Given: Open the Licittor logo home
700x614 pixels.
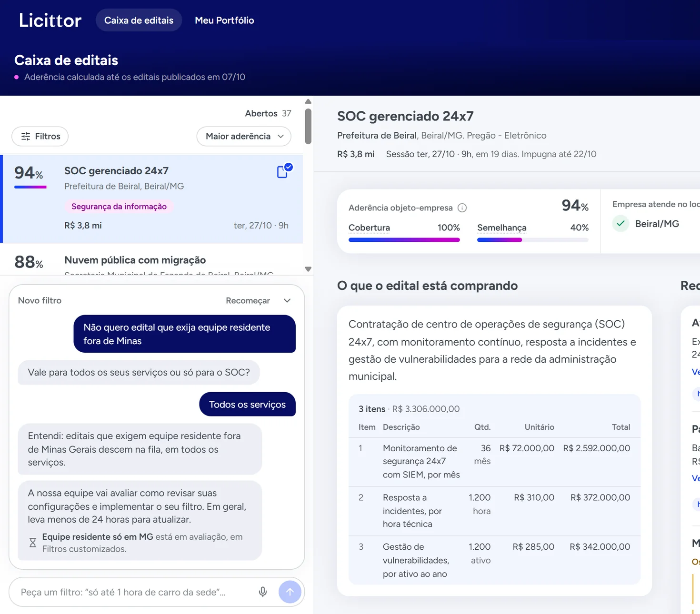Looking at the screenshot, I should coord(50,20).
